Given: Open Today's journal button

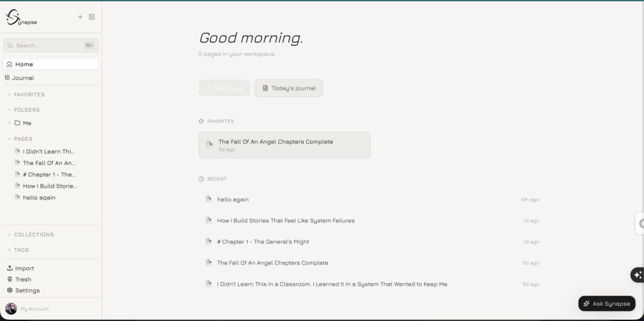Looking at the screenshot, I should pos(289,88).
